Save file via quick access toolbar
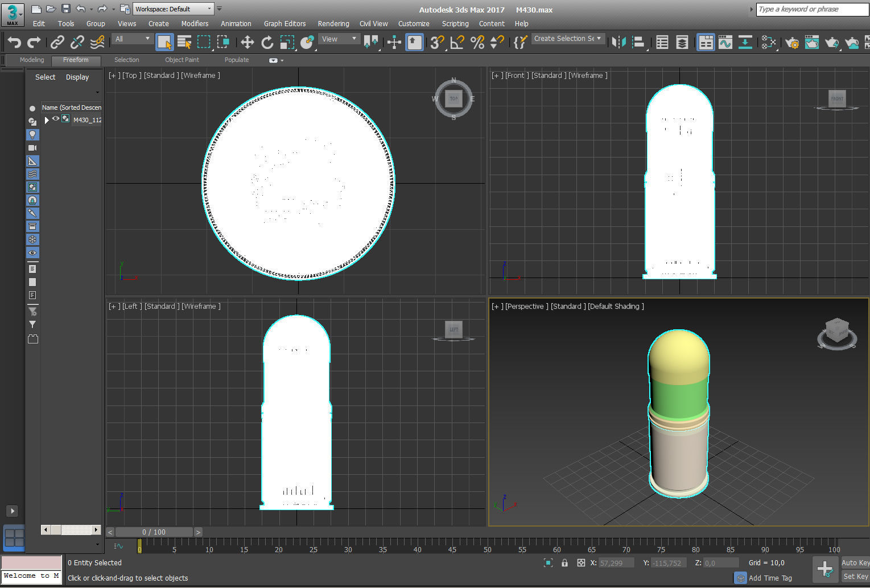The image size is (870, 588). pos(66,9)
